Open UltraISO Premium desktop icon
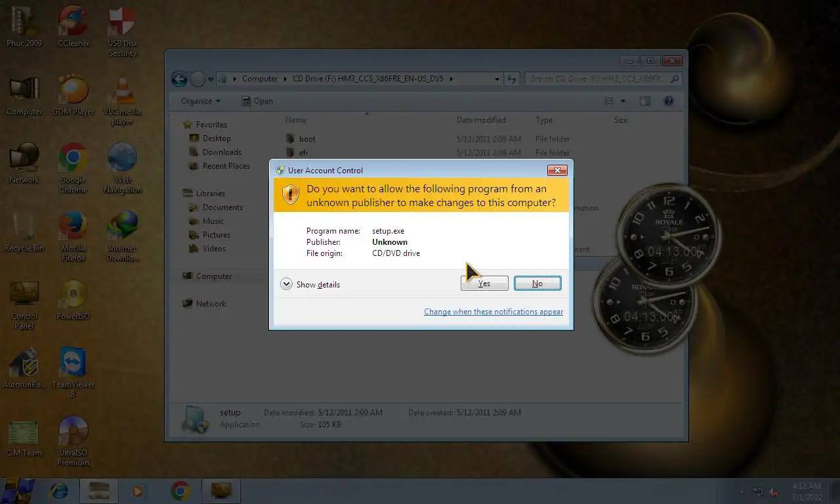This screenshot has width=840, height=504. point(73,442)
